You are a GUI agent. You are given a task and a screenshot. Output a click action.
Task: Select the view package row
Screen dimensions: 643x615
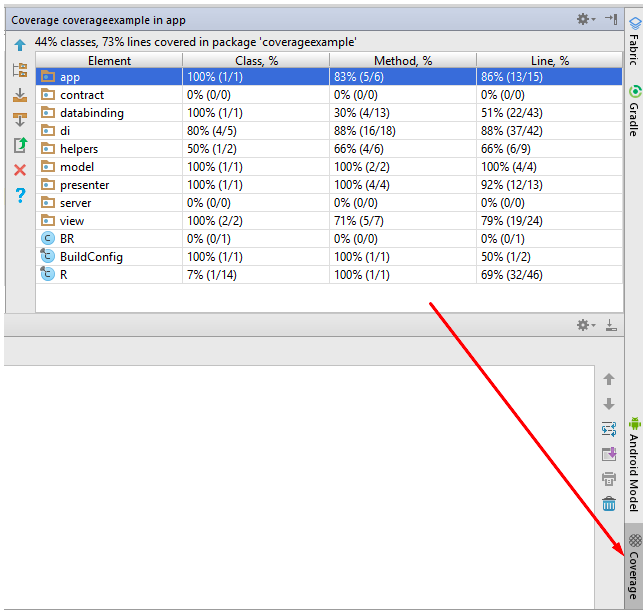coord(329,221)
